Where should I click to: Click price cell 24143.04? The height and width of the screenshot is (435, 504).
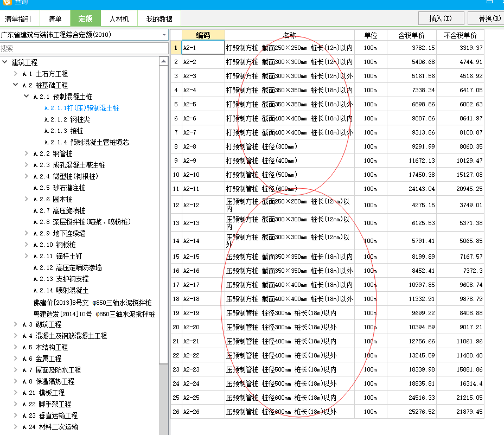[411, 189]
